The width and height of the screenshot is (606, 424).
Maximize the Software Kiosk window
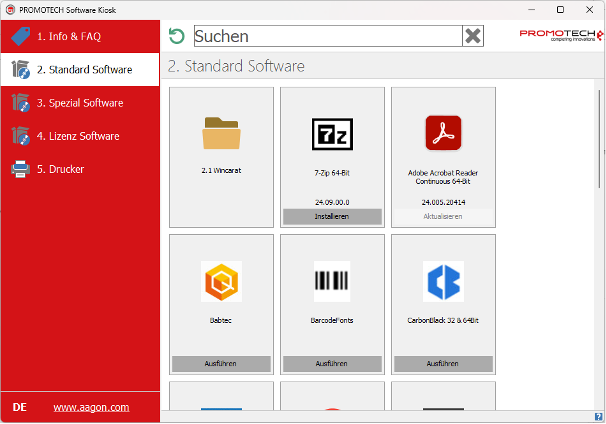click(x=560, y=10)
